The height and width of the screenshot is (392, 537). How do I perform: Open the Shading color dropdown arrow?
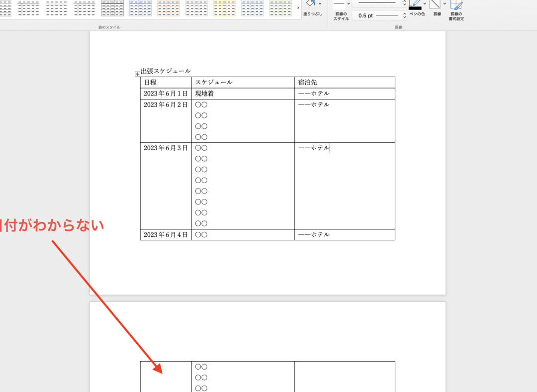pyautogui.click(x=320, y=4)
